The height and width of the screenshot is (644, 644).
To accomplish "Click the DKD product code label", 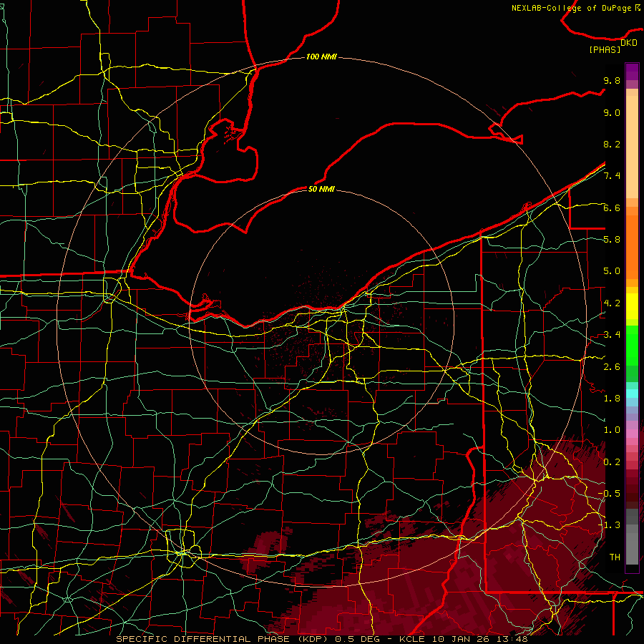I will click(x=628, y=43).
